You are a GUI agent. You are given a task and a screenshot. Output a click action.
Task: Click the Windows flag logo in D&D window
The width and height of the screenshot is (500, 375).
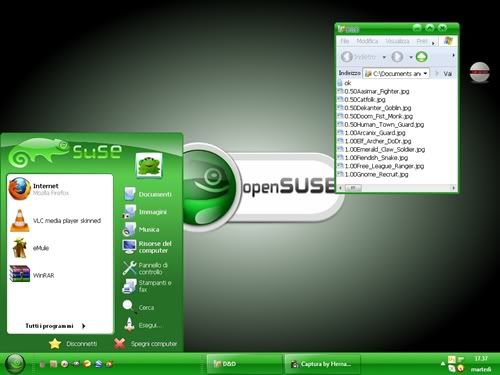coord(448,41)
